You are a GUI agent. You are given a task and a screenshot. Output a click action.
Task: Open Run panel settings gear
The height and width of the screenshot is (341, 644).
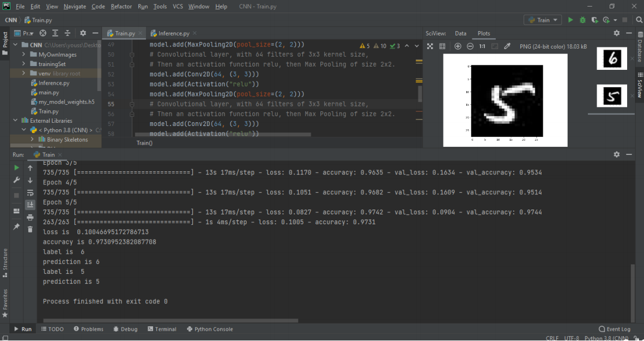pos(616,154)
